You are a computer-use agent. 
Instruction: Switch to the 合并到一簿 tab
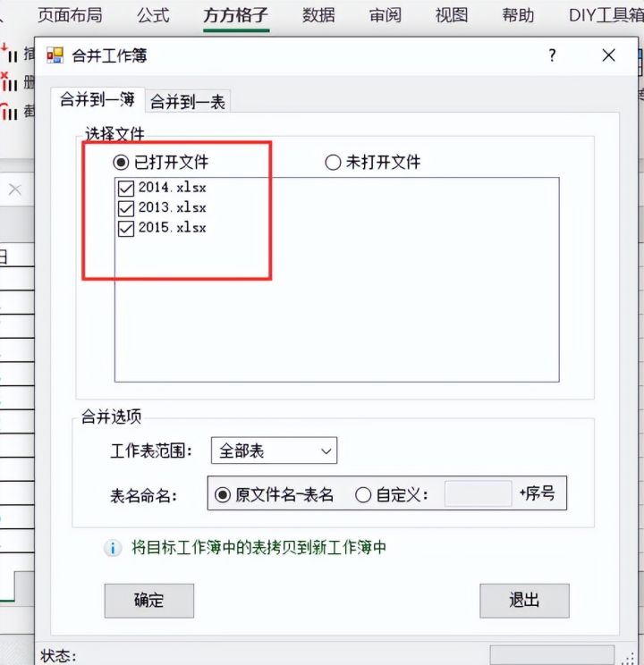(97, 100)
